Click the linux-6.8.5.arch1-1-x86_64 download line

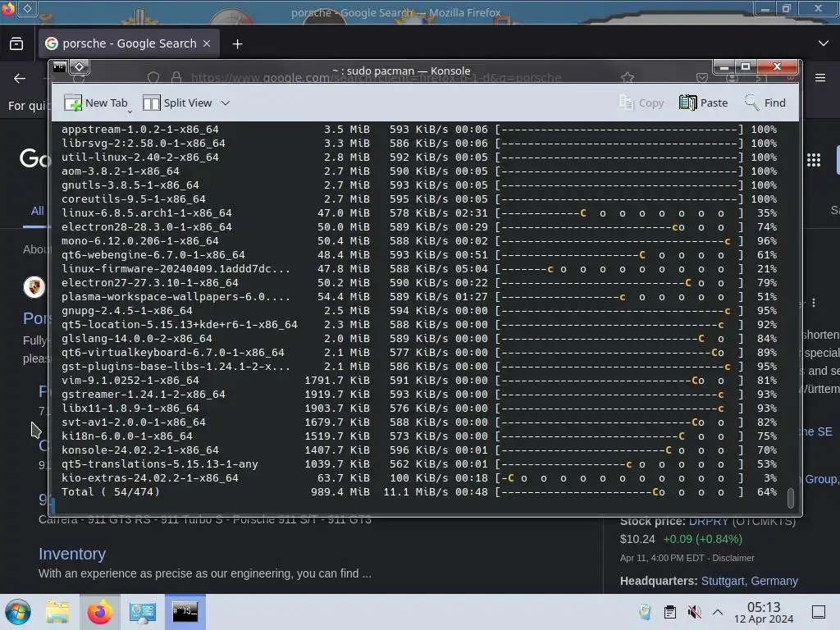click(x=419, y=213)
